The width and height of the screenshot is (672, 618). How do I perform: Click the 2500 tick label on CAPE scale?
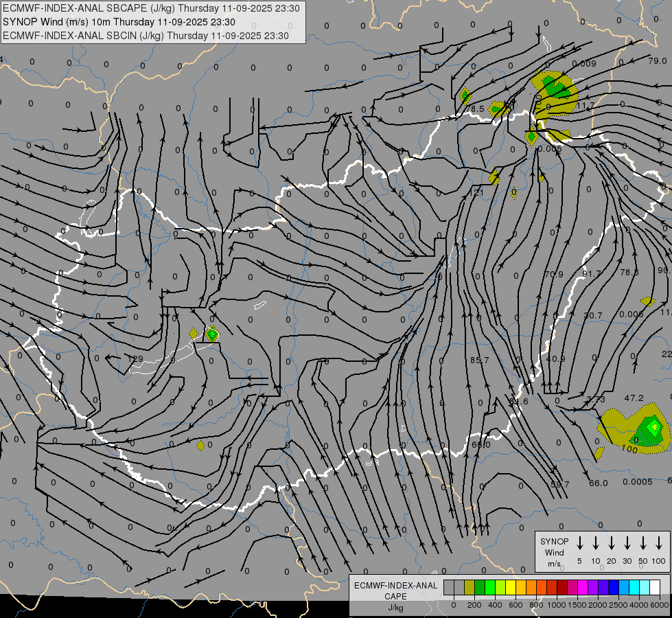(x=618, y=605)
